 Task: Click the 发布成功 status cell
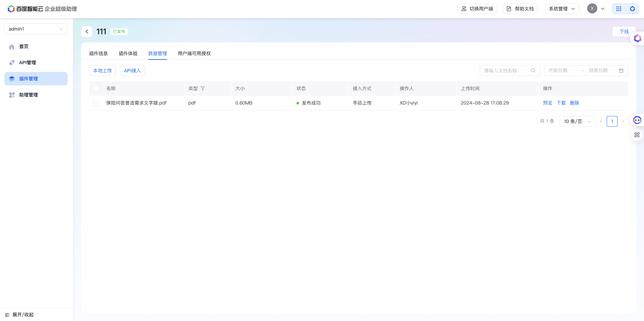(309, 103)
